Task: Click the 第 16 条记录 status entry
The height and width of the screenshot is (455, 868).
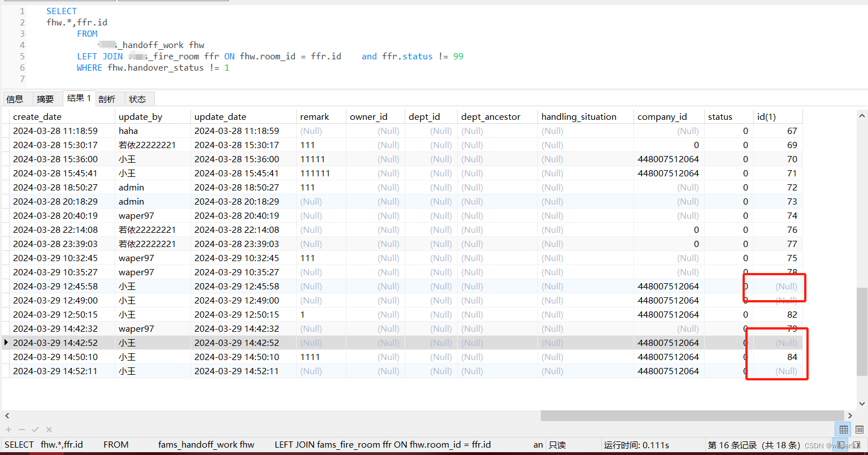Action: pos(754,445)
